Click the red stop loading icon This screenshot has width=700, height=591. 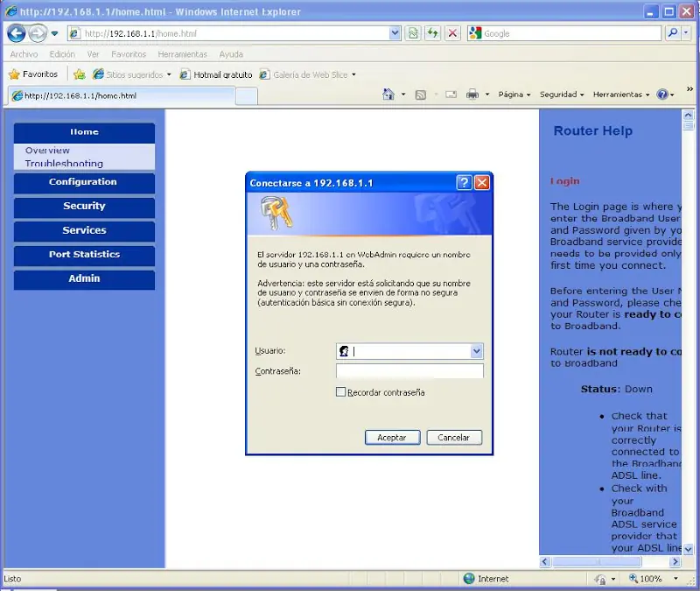[452, 33]
